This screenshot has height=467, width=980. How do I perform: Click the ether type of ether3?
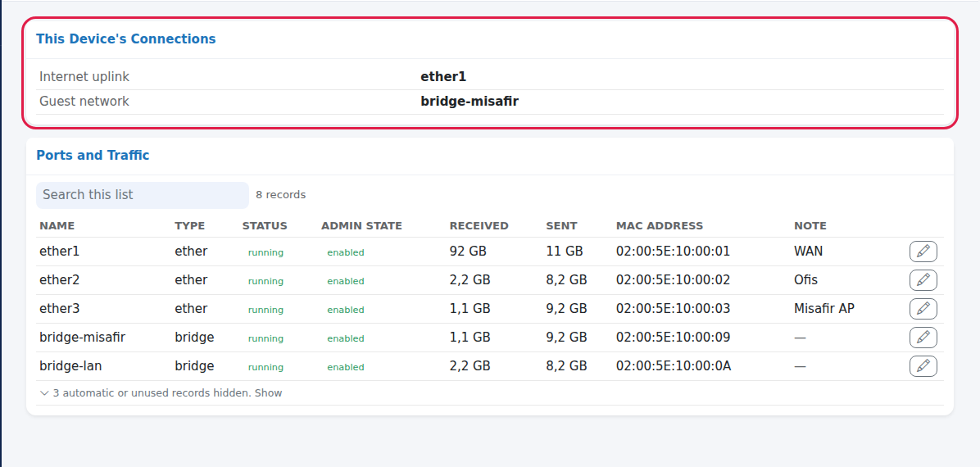click(191, 309)
